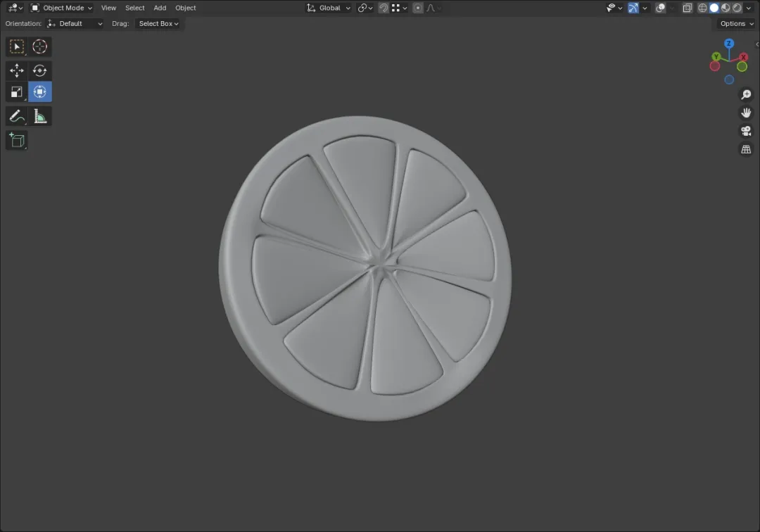Open the Orientation Default selector
This screenshot has height=532, width=760.
click(75, 23)
